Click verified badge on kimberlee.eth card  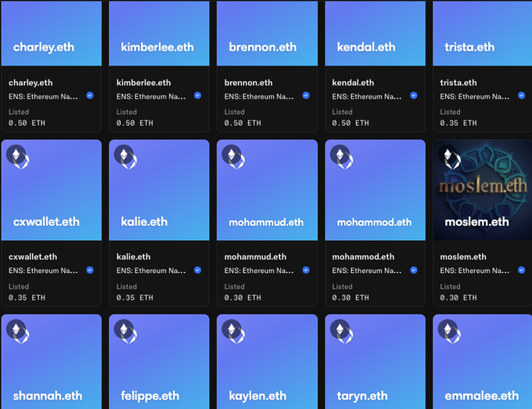tap(198, 95)
